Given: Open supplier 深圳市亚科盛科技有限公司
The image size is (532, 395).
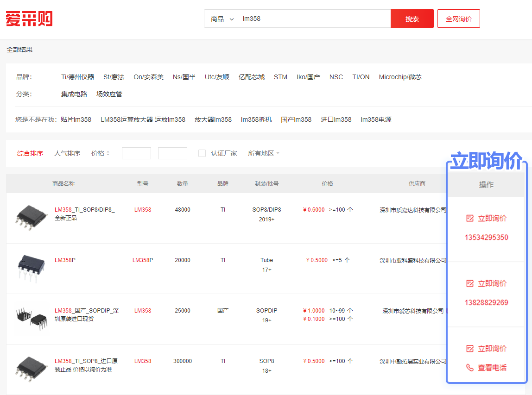Looking at the screenshot, I should [412, 260].
